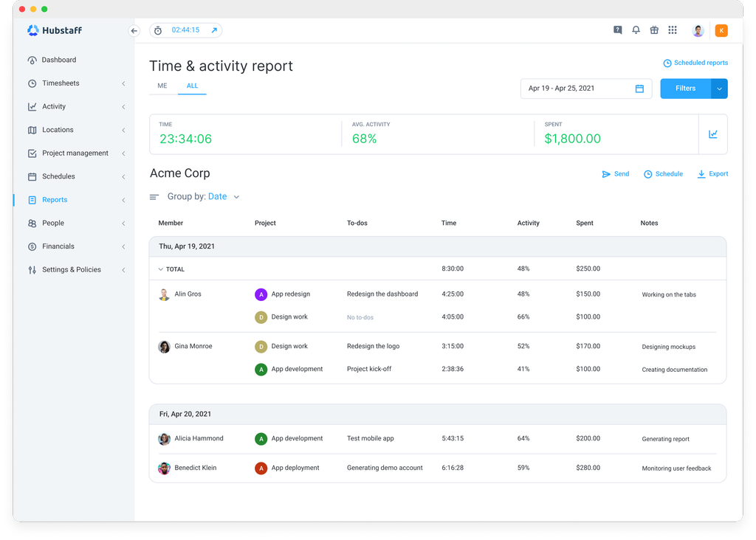The width and height of the screenshot is (756, 540).
Task: Open the Filters dropdown arrow
Action: 718,88
